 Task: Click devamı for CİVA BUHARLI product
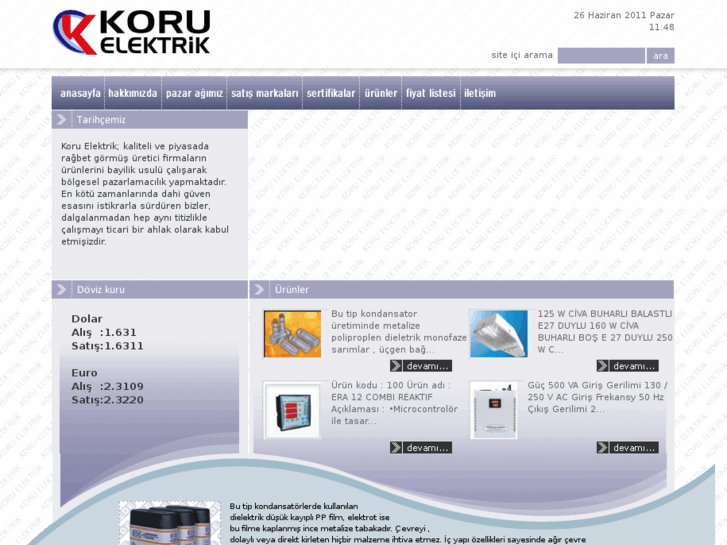tap(628, 366)
